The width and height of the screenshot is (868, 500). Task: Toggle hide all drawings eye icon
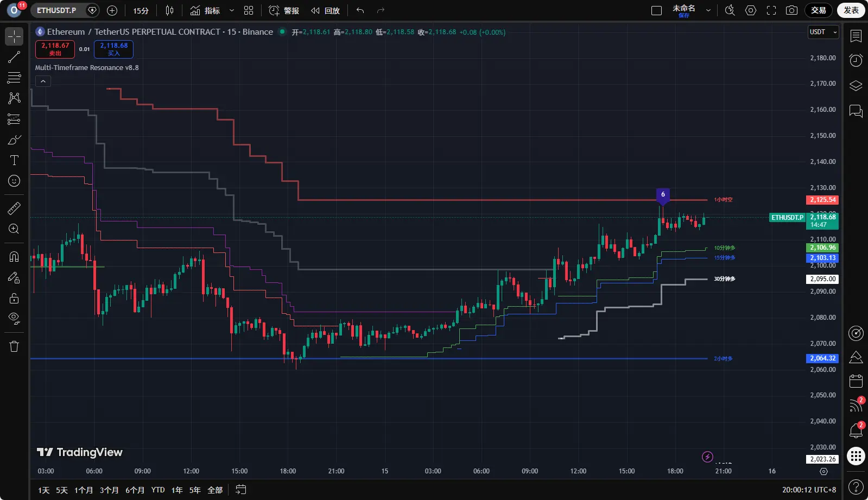coord(14,319)
